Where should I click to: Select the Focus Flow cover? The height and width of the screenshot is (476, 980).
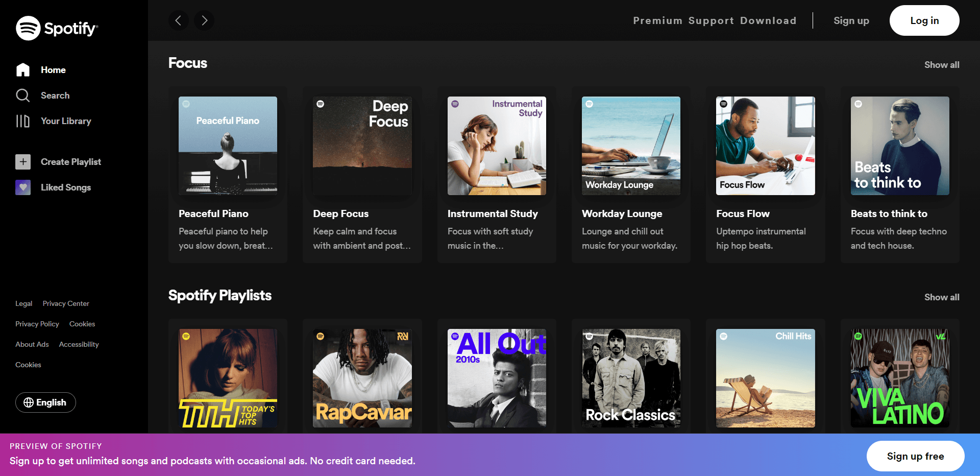coord(766,146)
